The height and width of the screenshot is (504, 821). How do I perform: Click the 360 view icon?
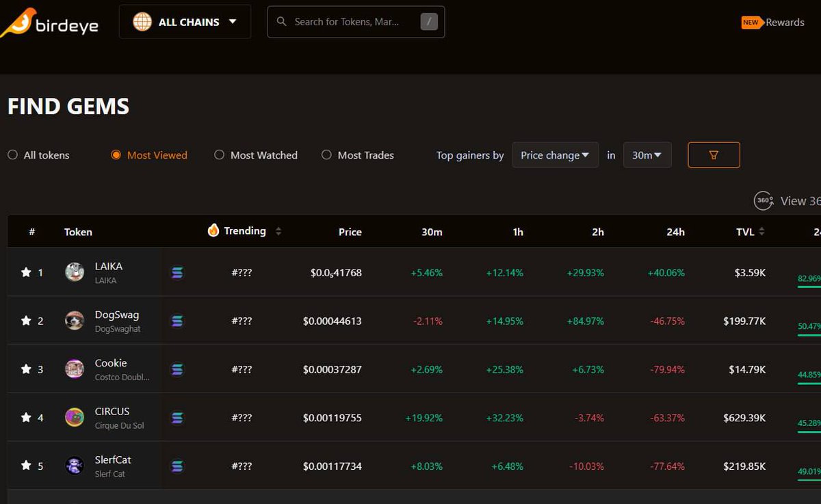coord(764,200)
